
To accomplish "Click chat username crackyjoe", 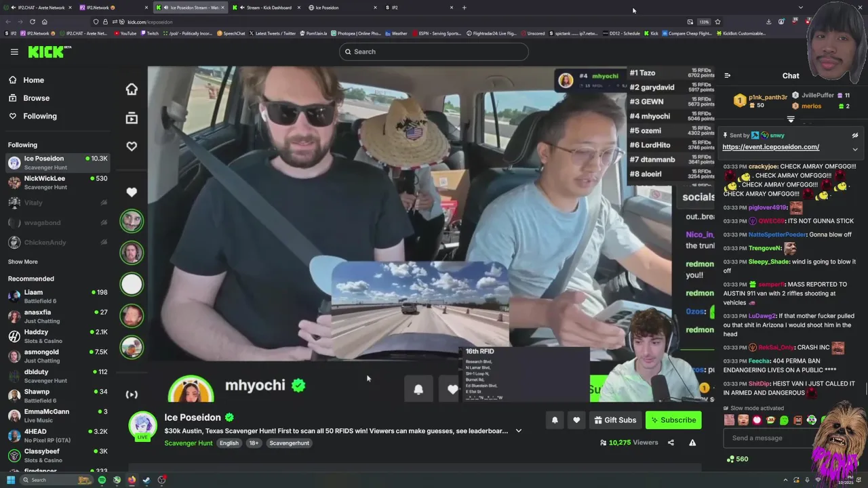I will 763,167.
